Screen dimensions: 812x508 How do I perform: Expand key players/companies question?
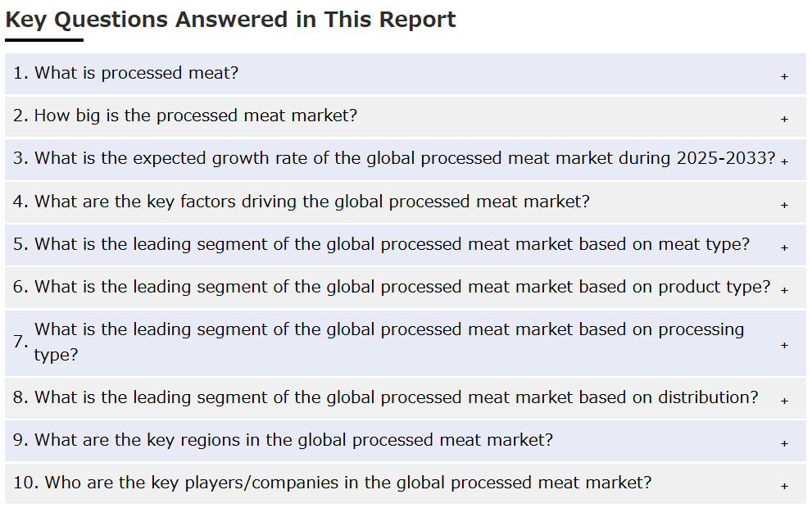[406, 483]
